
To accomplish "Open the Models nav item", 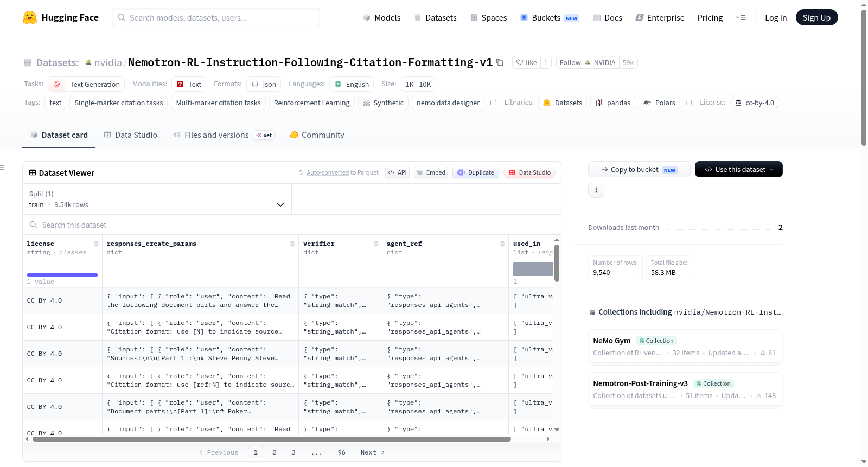I will pos(382,17).
